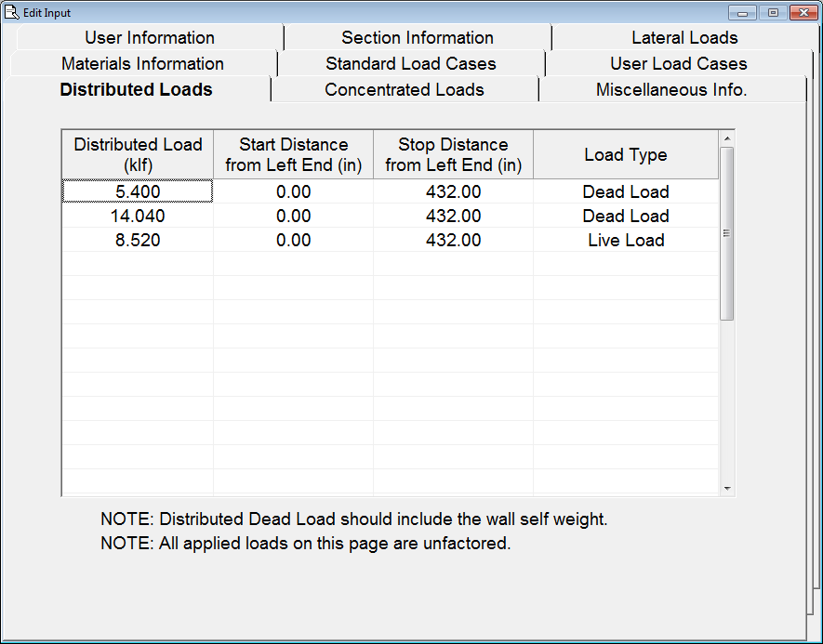This screenshot has width=823, height=644.
Task: Select the 5.400 distributed load cell
Action: 138,192
